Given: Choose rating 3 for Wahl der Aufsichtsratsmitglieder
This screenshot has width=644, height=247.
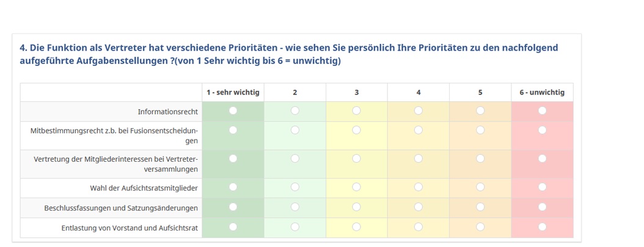Looking at the screenshot, I should 356,187.
